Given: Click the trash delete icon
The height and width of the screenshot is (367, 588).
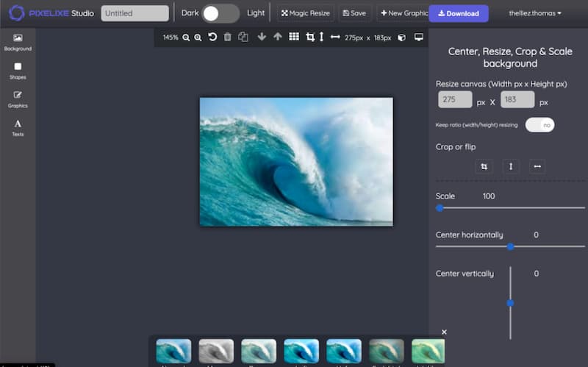Looking at the screenshot, I should tap(227, 37).
